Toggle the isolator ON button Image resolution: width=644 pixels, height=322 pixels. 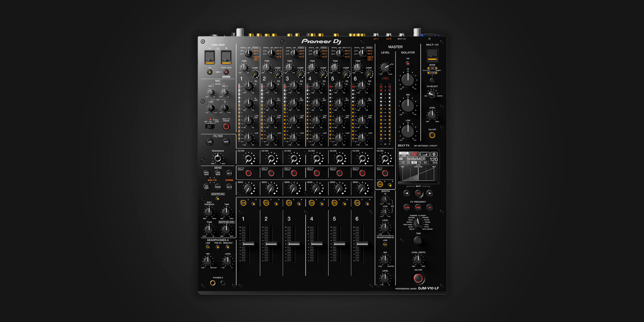408,63
